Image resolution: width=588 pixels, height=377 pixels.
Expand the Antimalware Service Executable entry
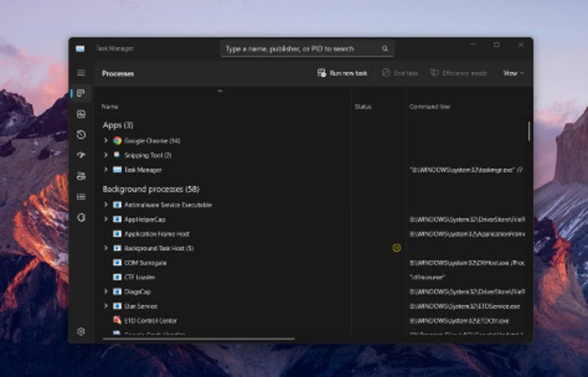(x=105, y=204)
